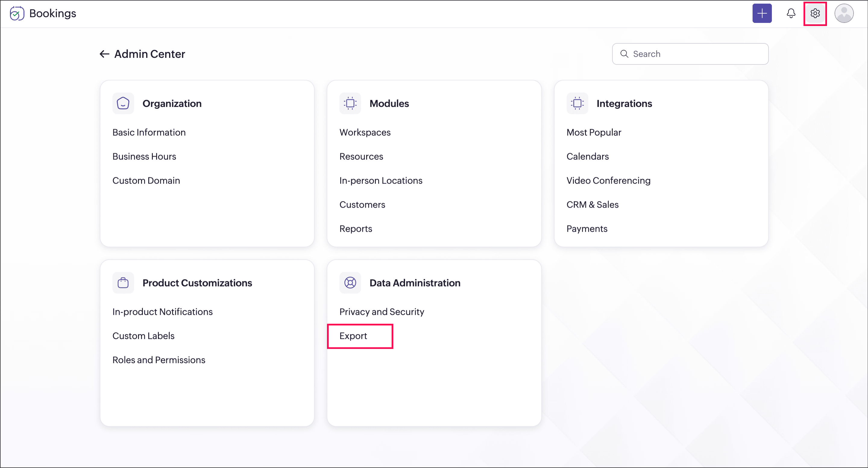Image resolution: width=868 pixels, height=468 pixels.
Task: Open Customers module
Action: coord(362,205)
